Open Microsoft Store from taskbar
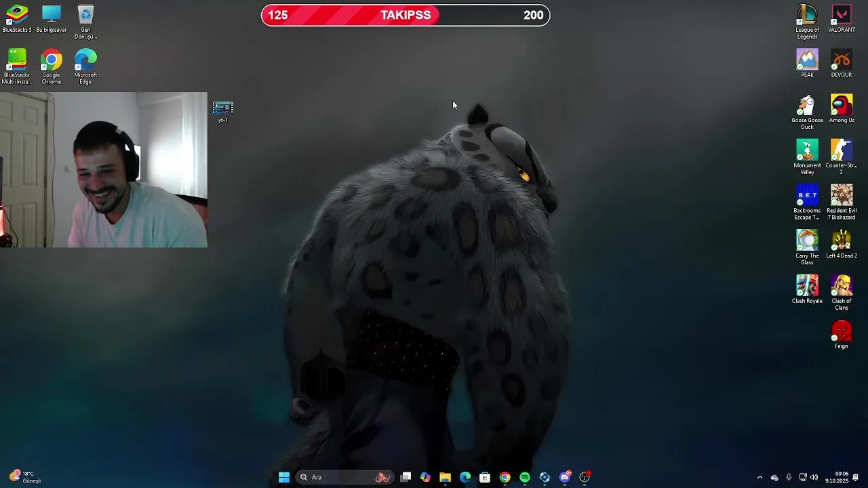The width and height of the screenshot is (868, 488). click(x=485, y=477)
